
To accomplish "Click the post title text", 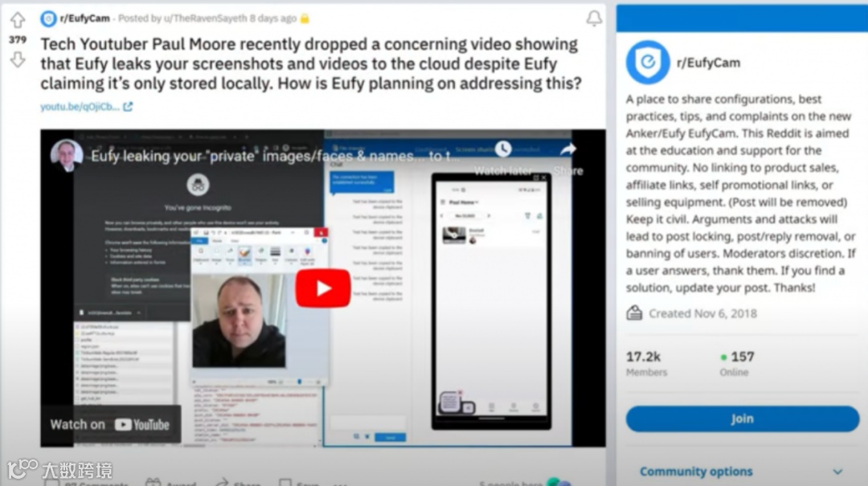I will [311, 63].
